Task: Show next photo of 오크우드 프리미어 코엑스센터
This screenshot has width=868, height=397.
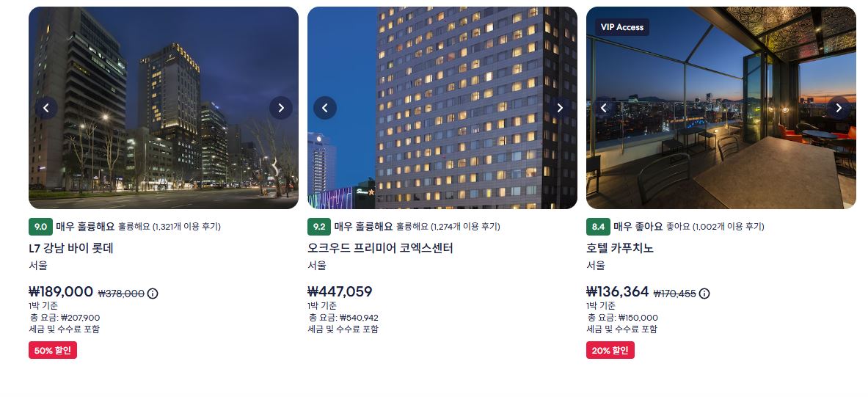Action: 560,108
